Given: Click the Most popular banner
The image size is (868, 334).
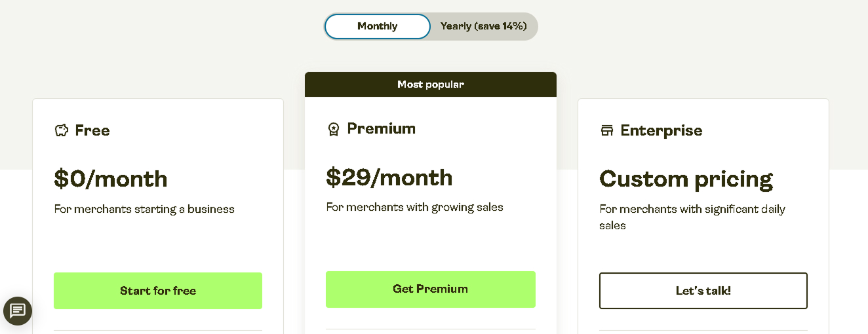Looking at the screenshot, I should coord(431,84).
